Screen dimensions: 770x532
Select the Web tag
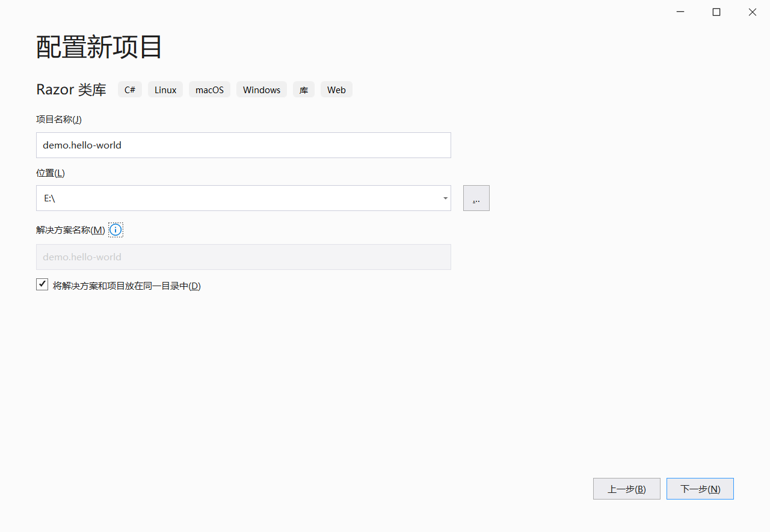pyautogui.click(x=336, y=89)
